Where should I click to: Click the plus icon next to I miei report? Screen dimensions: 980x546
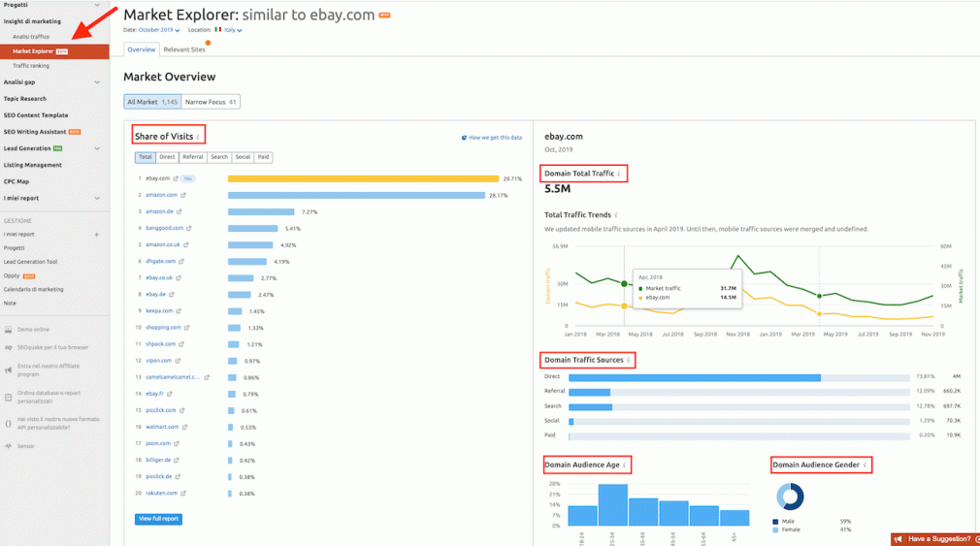96,235
